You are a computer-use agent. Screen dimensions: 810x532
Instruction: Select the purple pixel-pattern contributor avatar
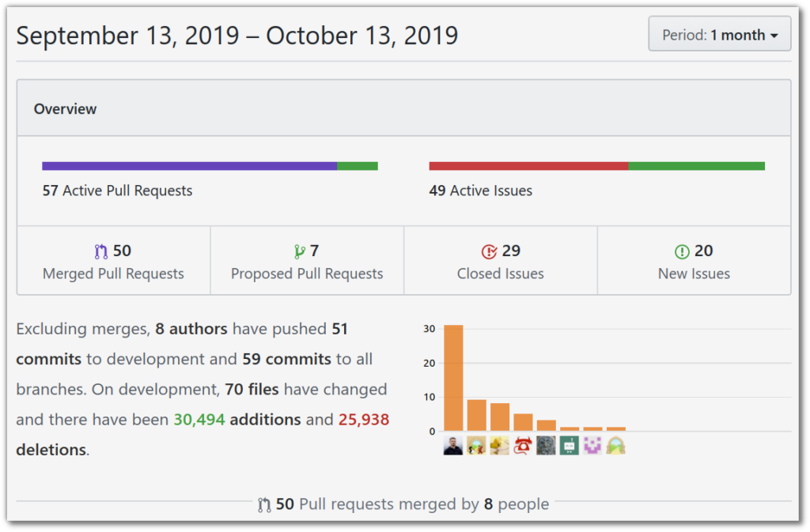pyautogui.click(x=592, y=445)
